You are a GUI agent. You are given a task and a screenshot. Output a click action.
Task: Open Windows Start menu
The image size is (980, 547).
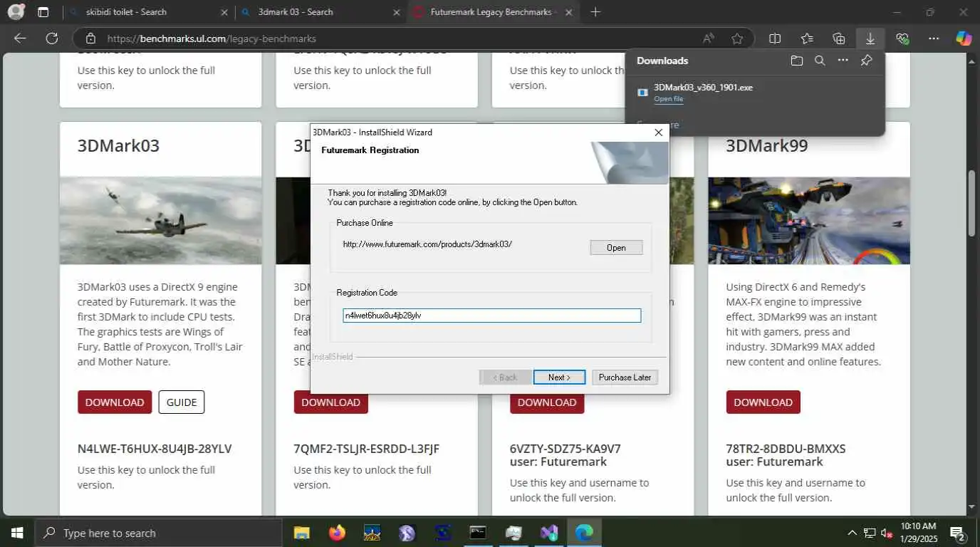pyautogui.click(x=16, y=533)
